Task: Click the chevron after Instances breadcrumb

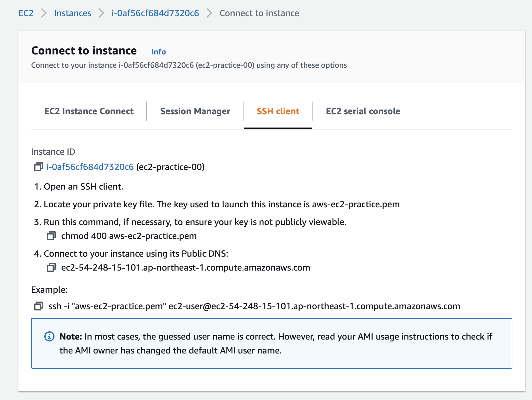Action: click(101, 13)
